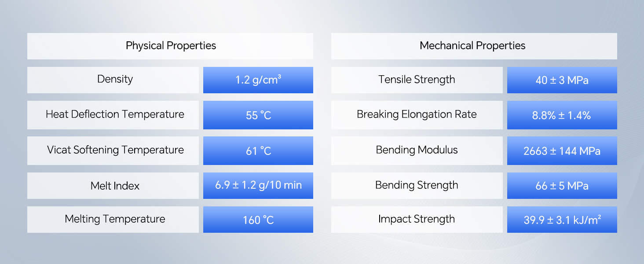
Task: Select the Tensile Strength label
Action: [x=417, y=80]
